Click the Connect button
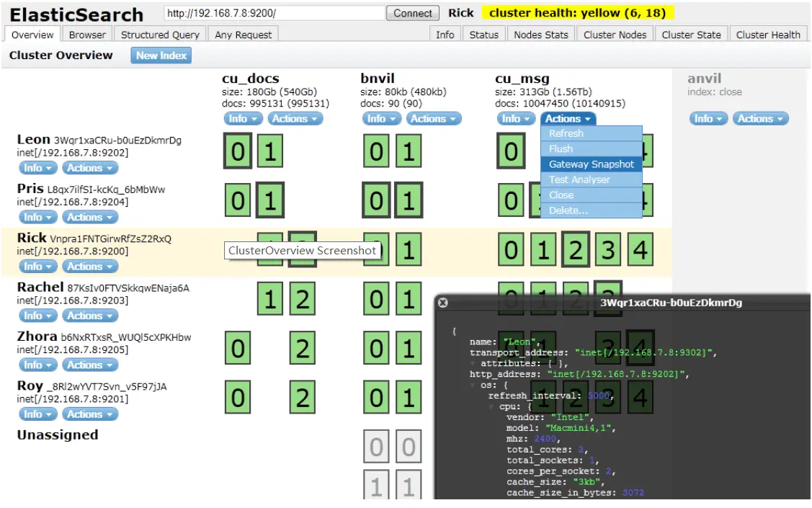The image size is (812, 508). coord(412,13)
